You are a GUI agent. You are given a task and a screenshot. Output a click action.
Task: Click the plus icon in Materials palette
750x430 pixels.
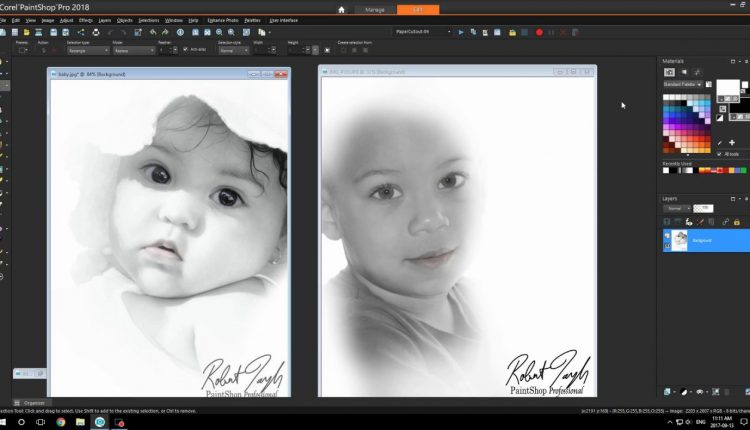732,143
